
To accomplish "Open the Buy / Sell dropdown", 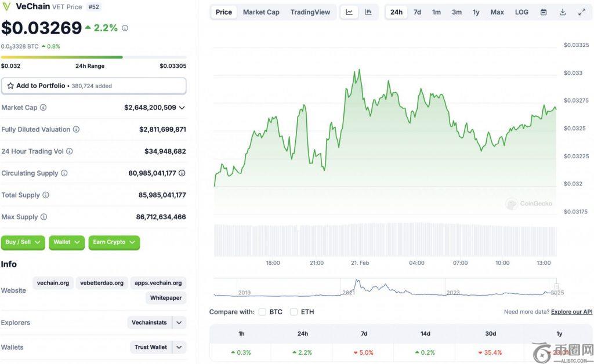I will coord(23,242).
